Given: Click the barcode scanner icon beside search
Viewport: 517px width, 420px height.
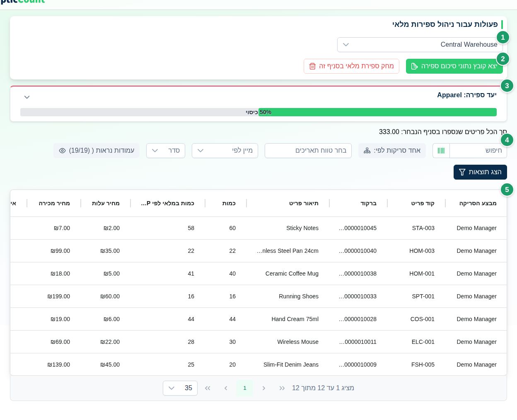Looking at the screenshot, I should (x=441, y=151).
